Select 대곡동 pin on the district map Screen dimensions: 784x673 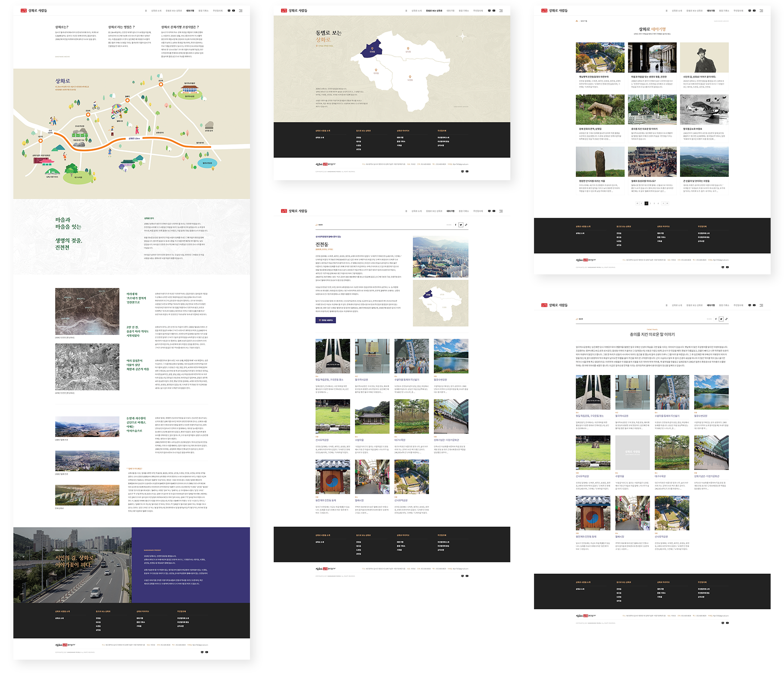pyautogui.click(x=376, y=71)
